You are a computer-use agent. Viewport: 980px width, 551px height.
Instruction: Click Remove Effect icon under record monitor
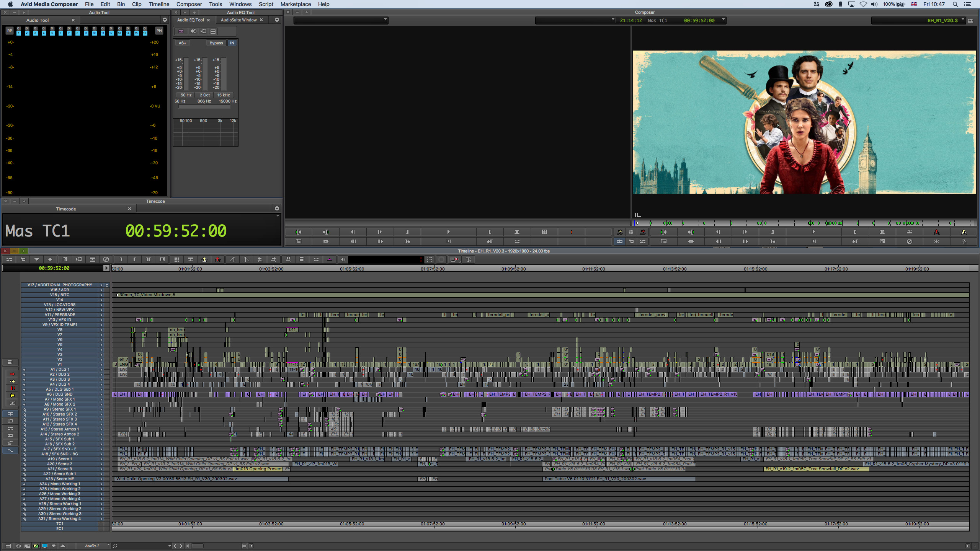910,241
